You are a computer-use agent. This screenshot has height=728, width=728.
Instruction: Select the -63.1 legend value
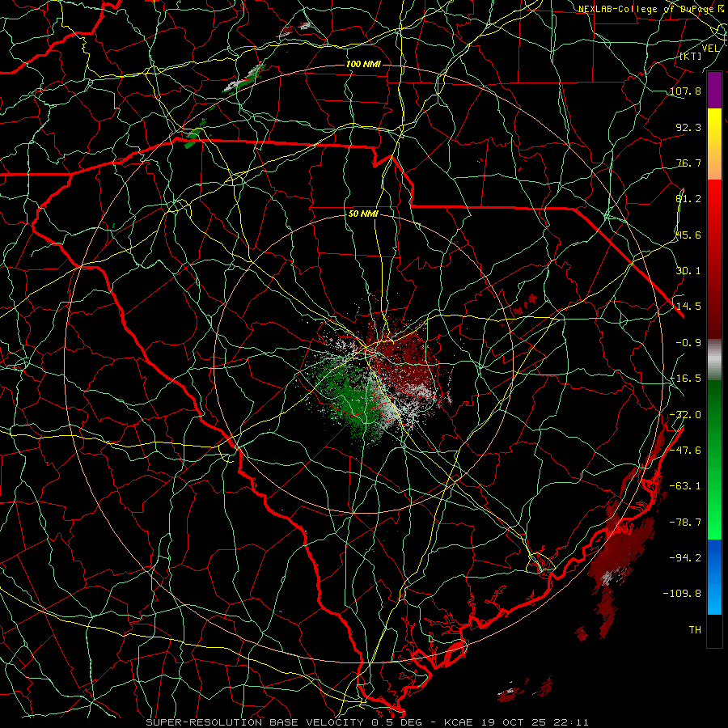pos(685,486)
